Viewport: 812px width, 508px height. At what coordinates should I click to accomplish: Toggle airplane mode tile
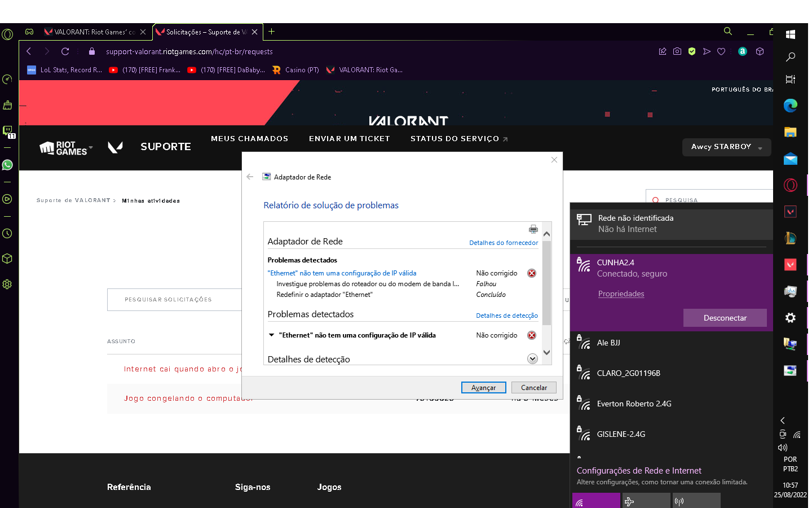pyautogui.click(x=646, y=501)
